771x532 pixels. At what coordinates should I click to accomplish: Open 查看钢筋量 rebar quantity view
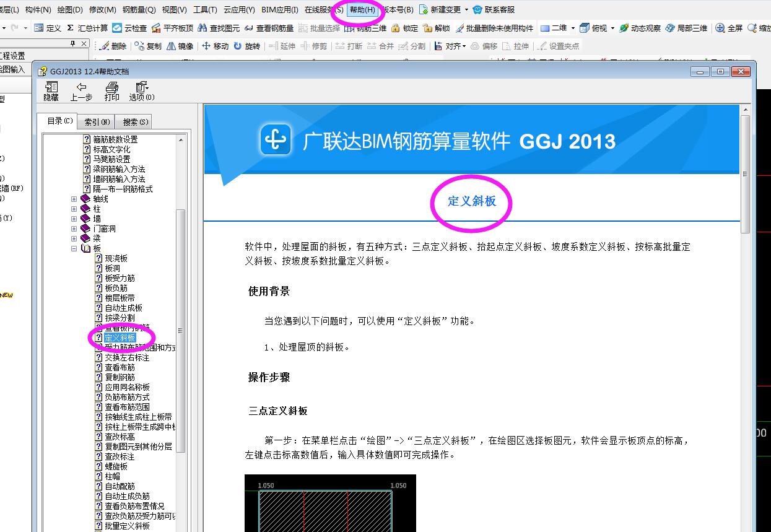[269, 28]
